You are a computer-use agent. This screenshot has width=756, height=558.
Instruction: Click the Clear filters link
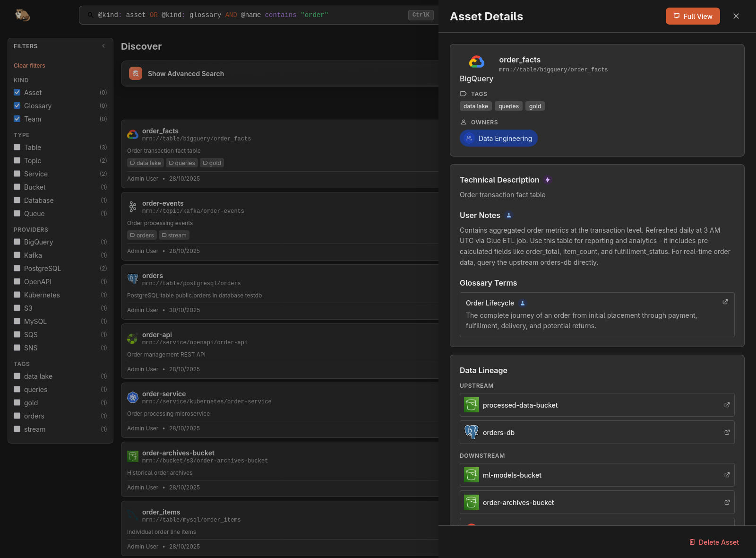29,66
